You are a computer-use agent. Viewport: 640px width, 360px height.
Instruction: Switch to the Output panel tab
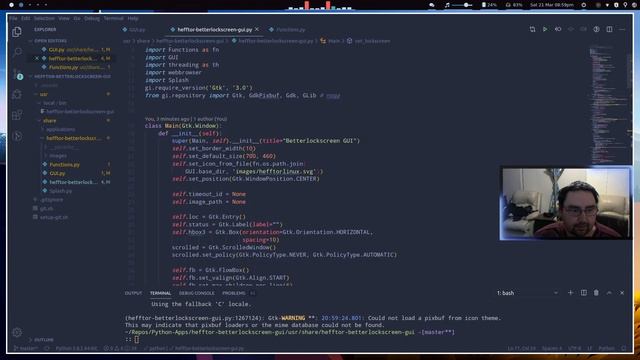pos(133,293)
